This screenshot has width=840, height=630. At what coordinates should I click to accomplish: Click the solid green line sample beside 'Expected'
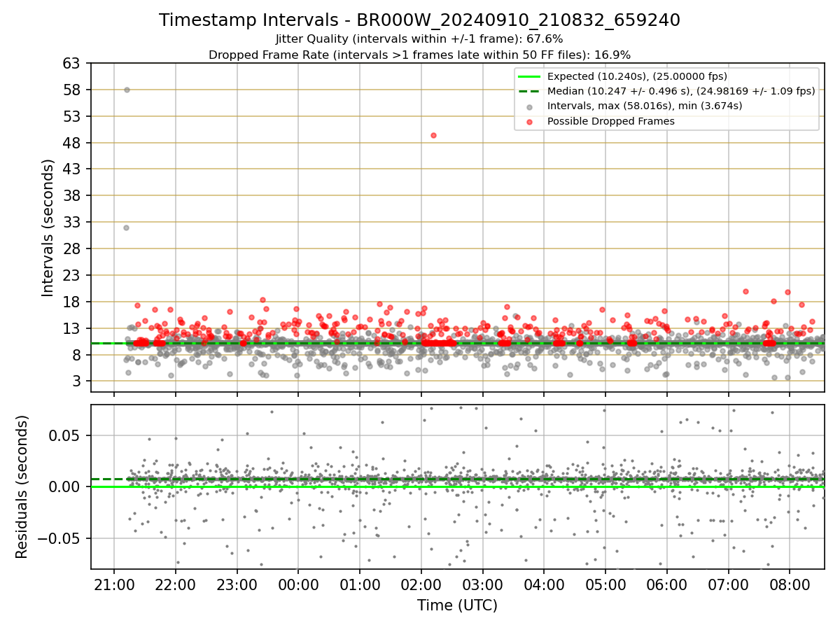tap(529, 76)
